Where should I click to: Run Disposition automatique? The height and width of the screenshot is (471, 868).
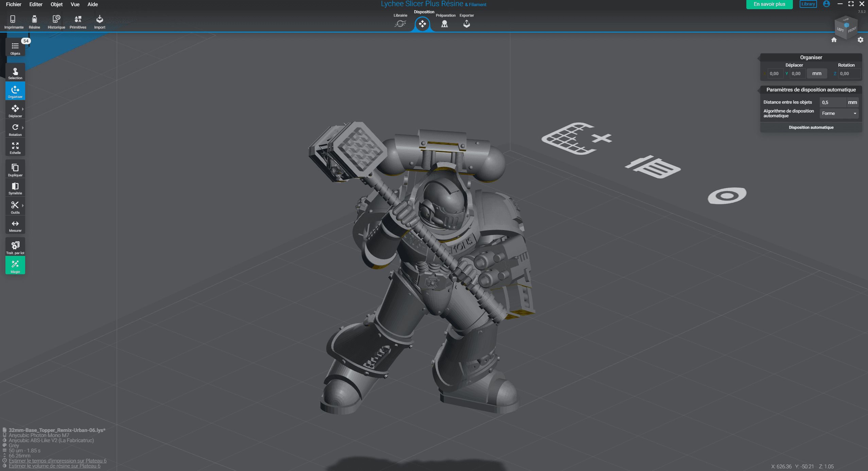pyautogui.click(x=811, y=127)
